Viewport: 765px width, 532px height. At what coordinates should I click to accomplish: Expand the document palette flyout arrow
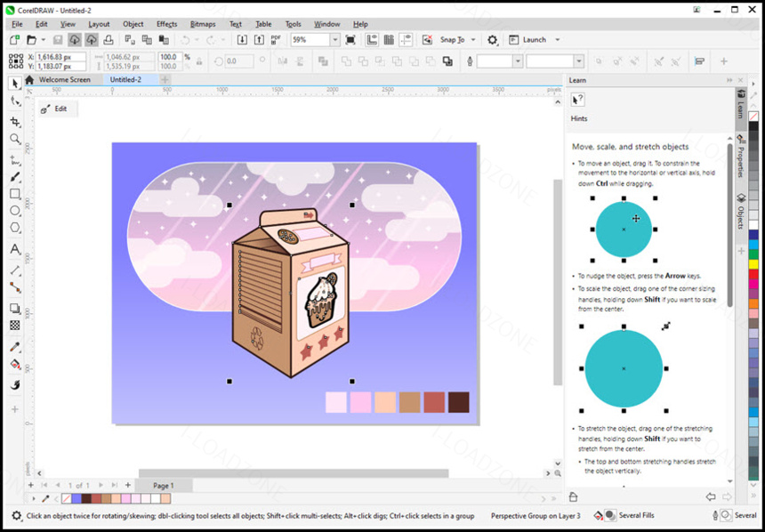(34, 499)
